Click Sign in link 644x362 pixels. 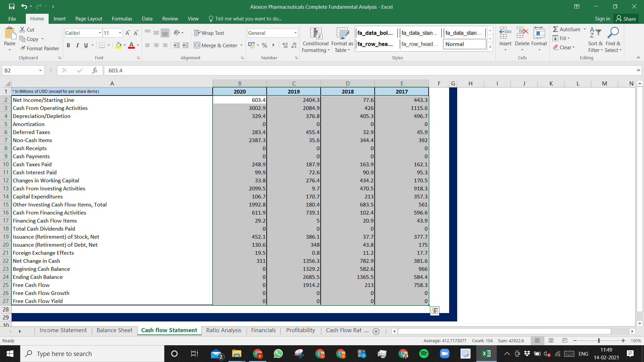click(x=602, y=19)
